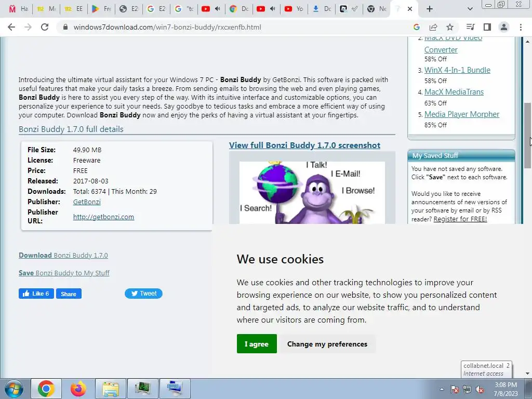This screenshot has width=532, height=399.
Task: Click the forward navigation arrow
Action: click(x=28, y=27)
